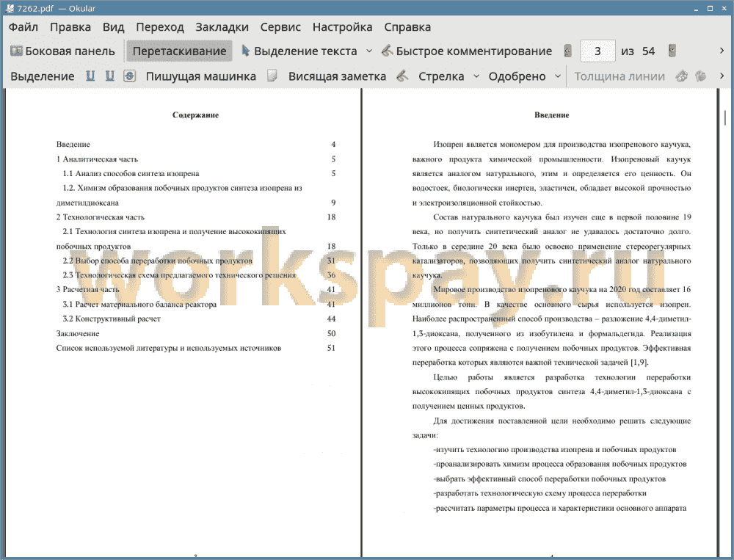Screen dimensions: 734x560
Task: Click contents entry '1.1 Анализ способов синтеза изопрена'
Action: [x=131, y=174]
